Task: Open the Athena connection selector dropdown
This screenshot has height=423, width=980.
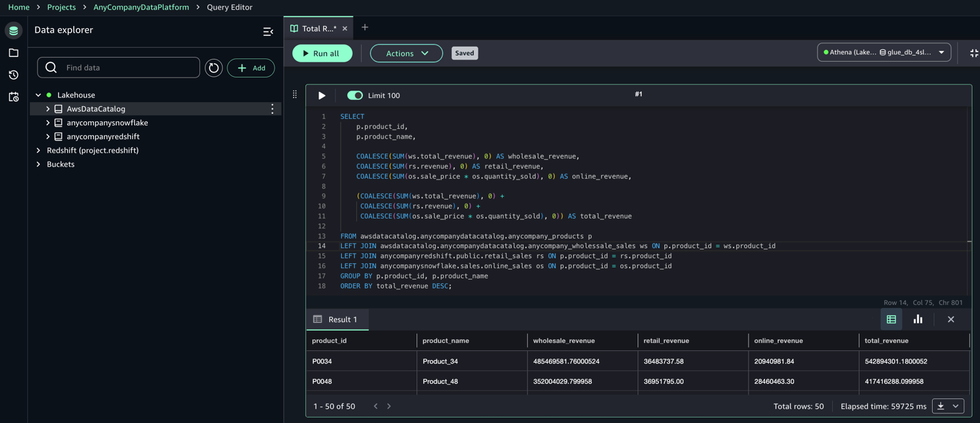Action: (x=883, y=52)
